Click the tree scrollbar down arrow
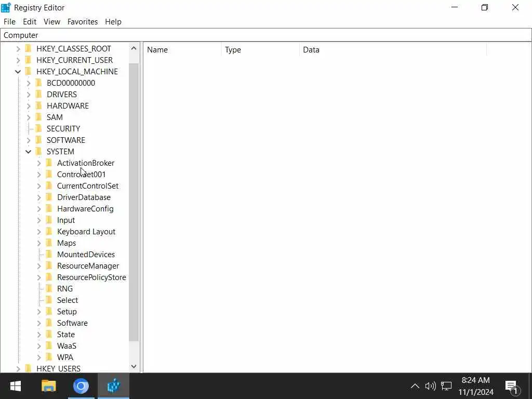This screenshot has width=532, height=399. click(134, 366)
